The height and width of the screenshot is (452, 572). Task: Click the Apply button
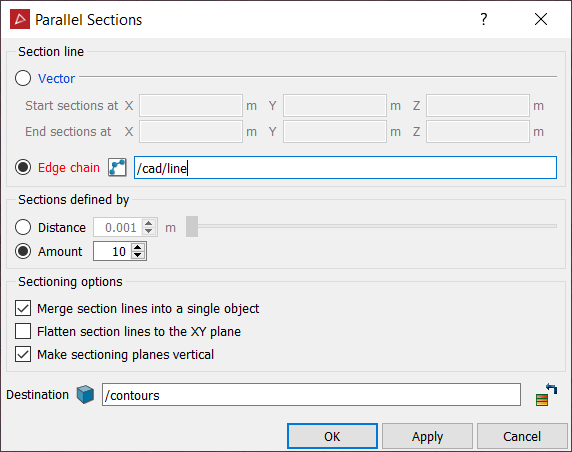(x=427, y=436)
